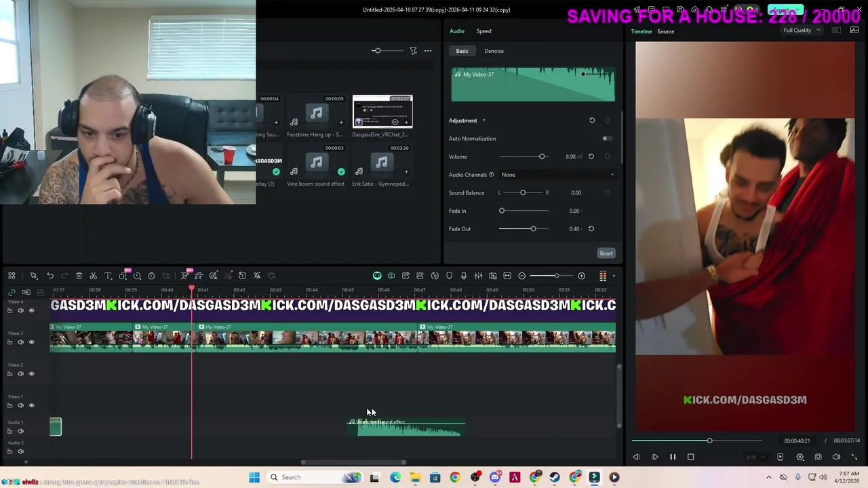Click the delete trash icon in timeline toolbar
Screen dimensions: 868x488
(x=79, y=276)
